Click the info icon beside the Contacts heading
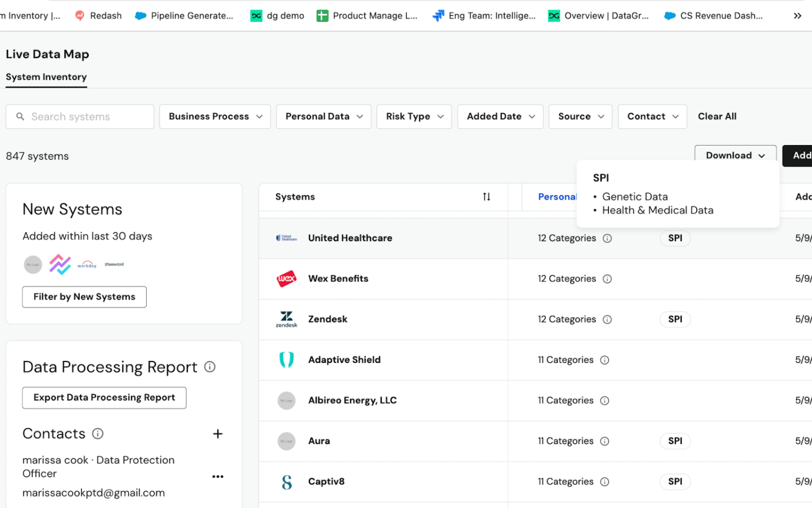 97,433
